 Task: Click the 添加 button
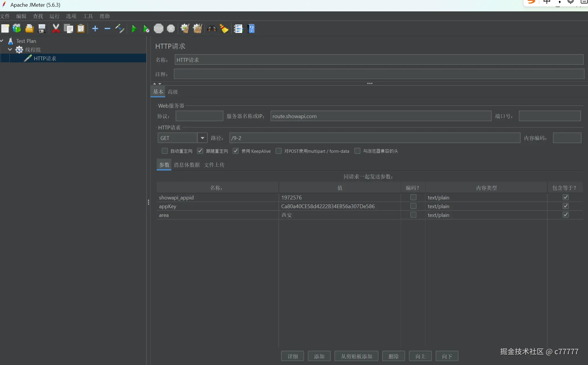click(319, 356)
